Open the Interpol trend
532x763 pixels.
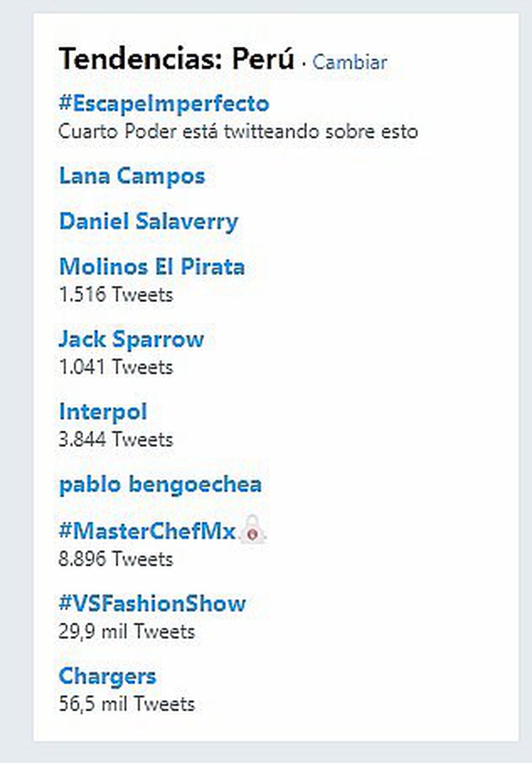(x=103, y=412)
